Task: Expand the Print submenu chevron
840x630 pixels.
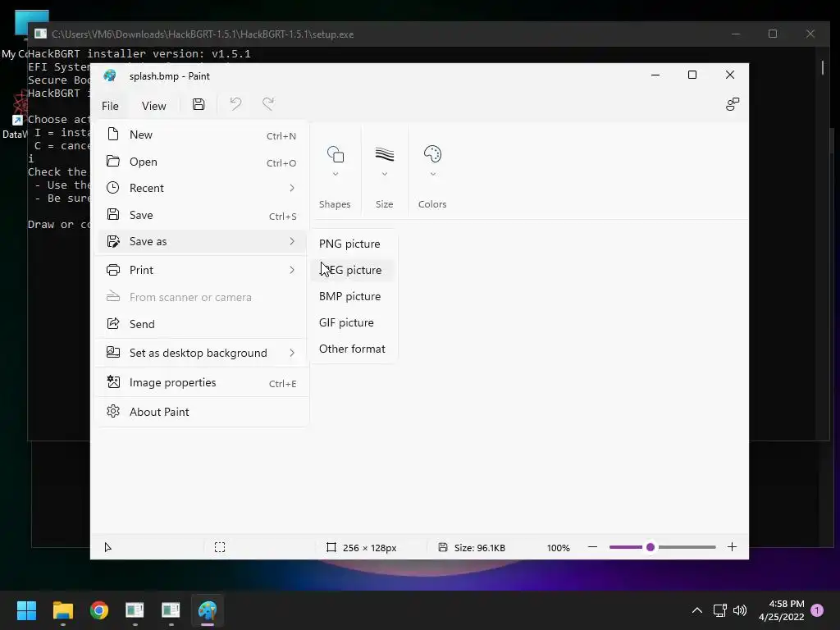Action: point(292,270)
